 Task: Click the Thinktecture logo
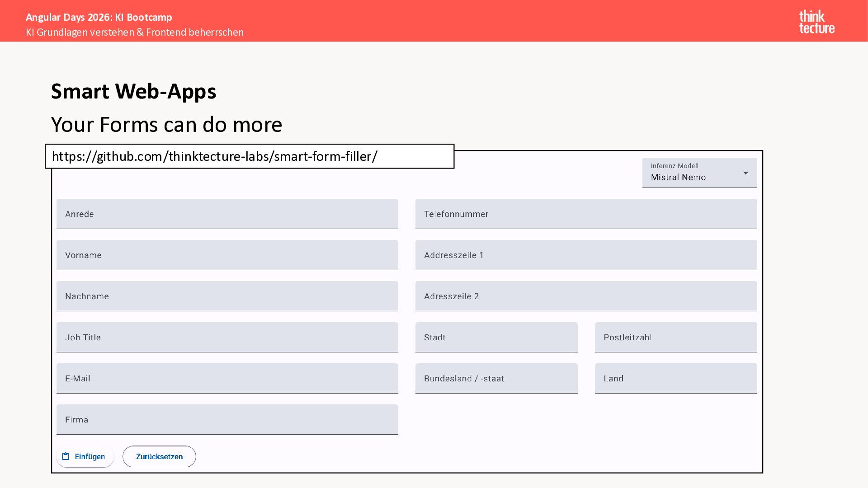(816, 22)
